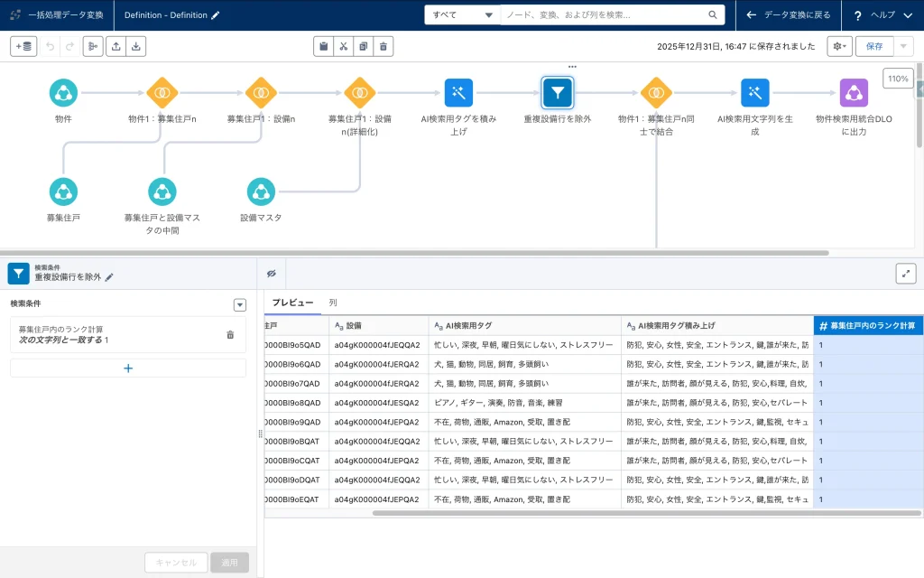Screen dimensions: 924x578
Task: Open the すべて search scope dropdown
Action: tap(462, 15)
